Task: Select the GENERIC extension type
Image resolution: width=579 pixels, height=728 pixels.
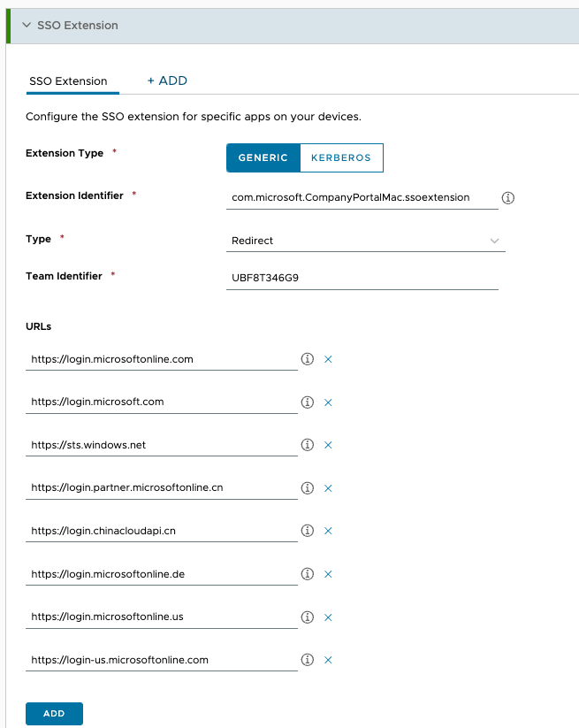Action: pos(263,157)
